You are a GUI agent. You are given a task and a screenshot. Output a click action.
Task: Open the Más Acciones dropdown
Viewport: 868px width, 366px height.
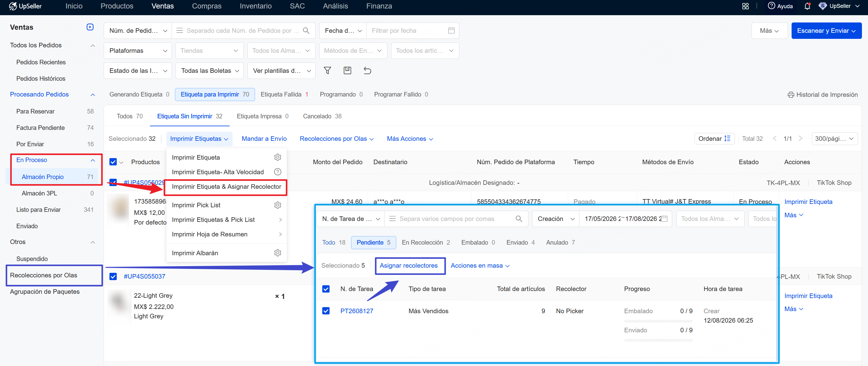point(410,139)
